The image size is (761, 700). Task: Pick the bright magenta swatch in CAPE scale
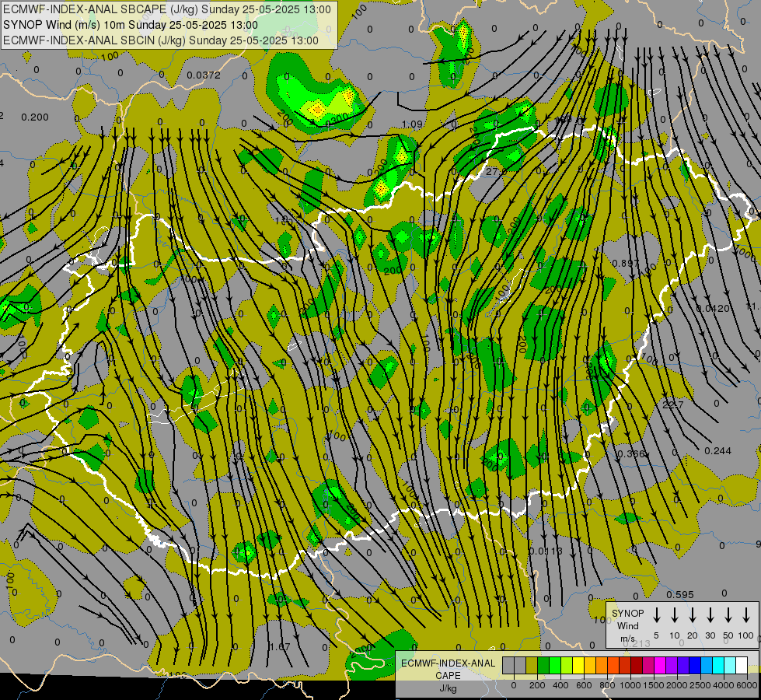(661, 665)
